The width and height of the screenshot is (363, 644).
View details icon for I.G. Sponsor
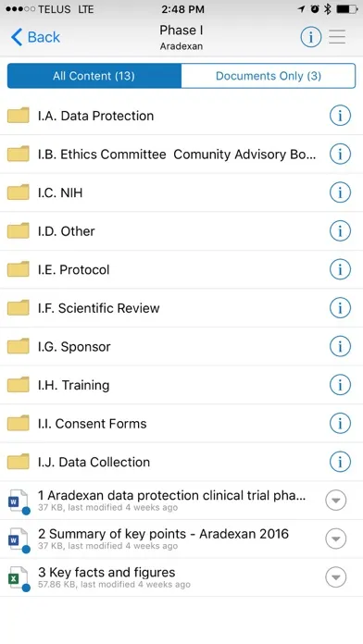point(340,346)
